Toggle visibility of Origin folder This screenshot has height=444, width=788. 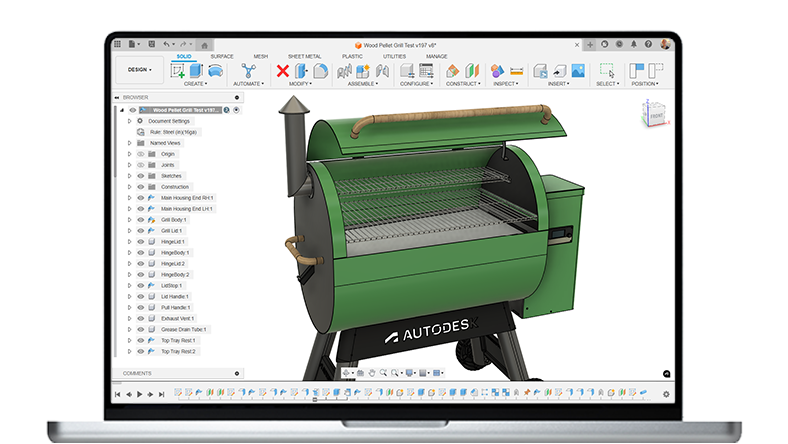coord(141,154)
